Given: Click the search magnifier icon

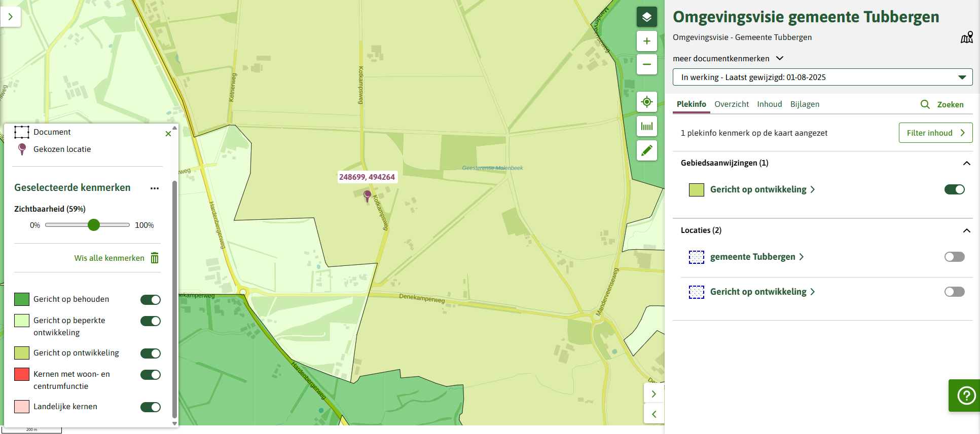Looking at the screenshot, I should tap(925, 104).
